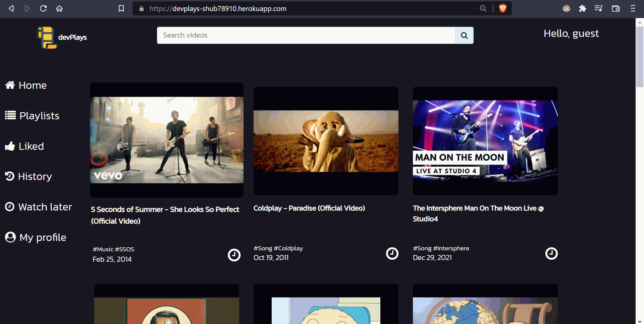Click the page vertical scrollbar

pos(639,57)
